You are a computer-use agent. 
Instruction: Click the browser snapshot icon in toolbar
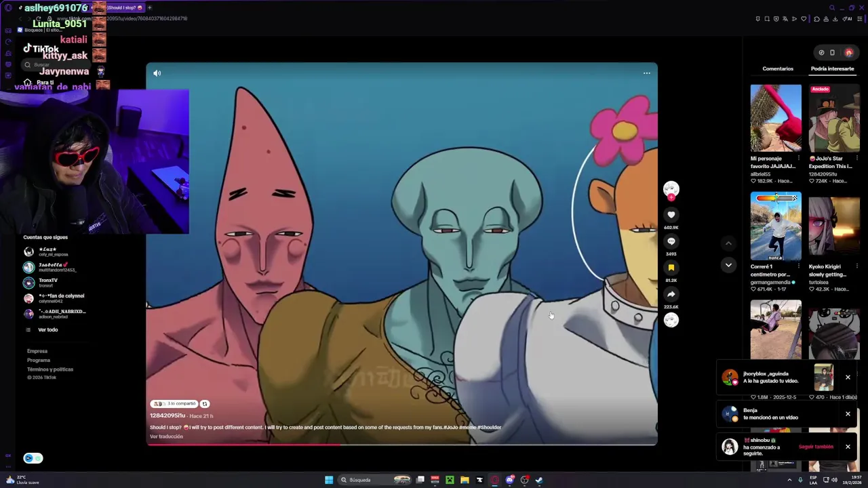click(x=767, y=19)
